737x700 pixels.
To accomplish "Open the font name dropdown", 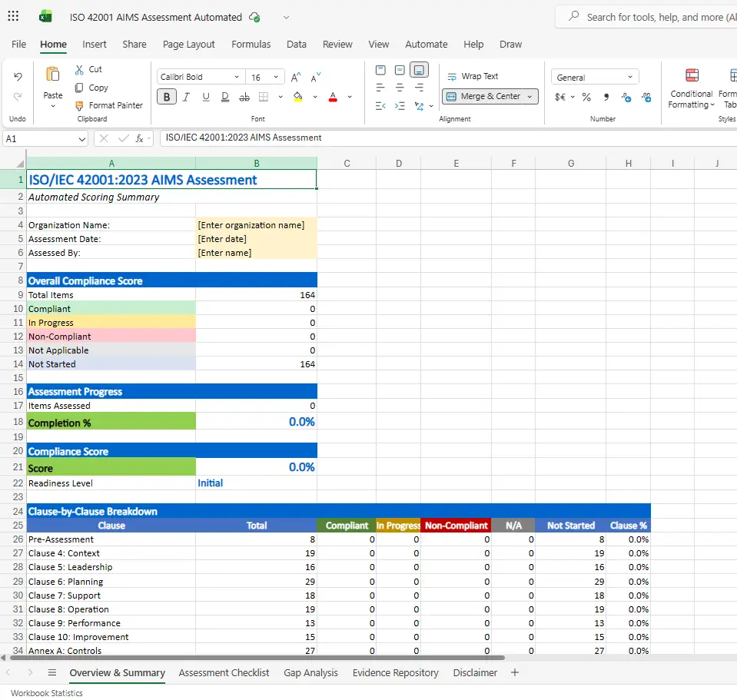I will tap(236, 77).
